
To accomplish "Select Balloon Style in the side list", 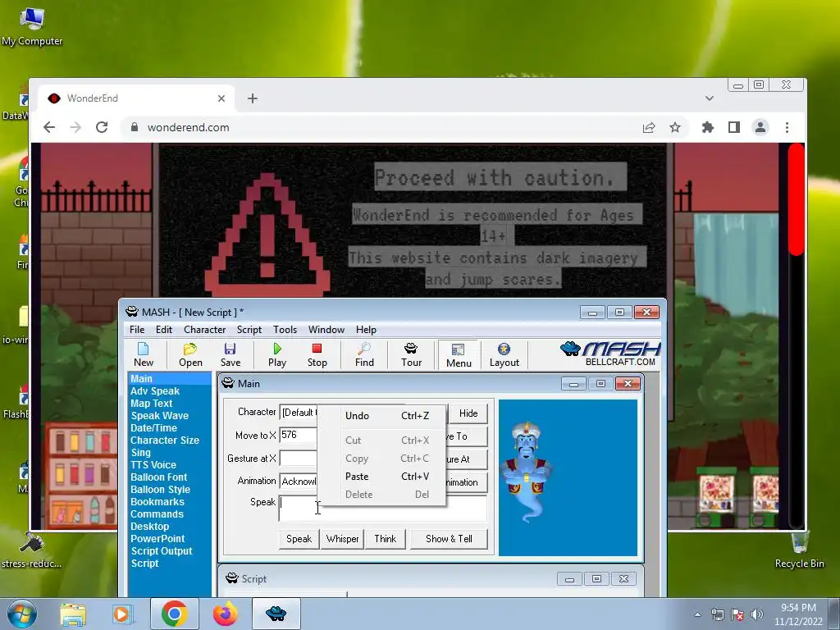I will pos(160,490).
